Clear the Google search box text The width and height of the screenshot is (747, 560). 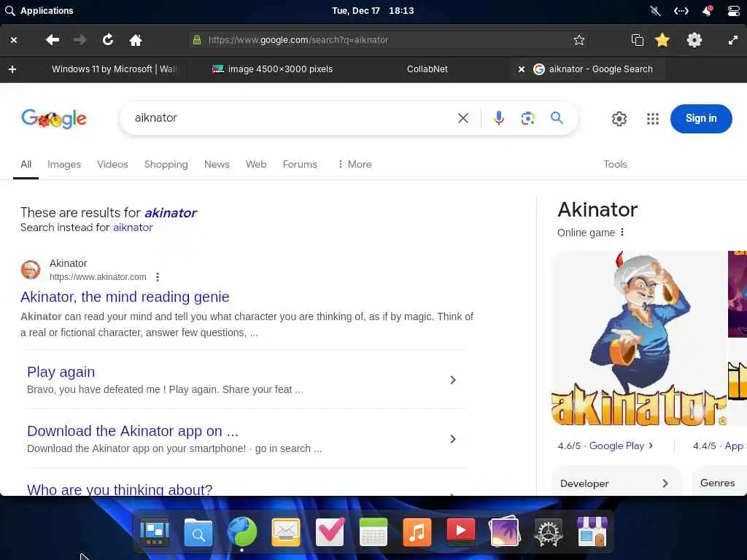[x=463, y=118]
